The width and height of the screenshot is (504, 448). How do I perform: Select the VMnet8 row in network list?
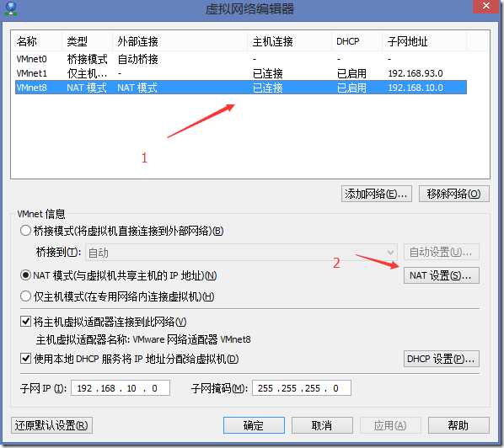[x=241, y=88]
